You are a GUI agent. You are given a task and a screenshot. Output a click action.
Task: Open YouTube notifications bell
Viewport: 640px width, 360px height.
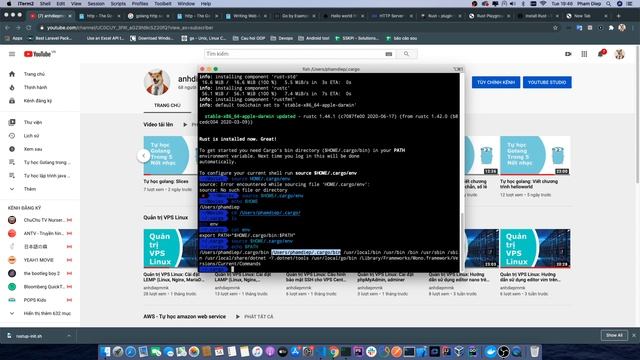pyautogui.click(x=601, y=54)
